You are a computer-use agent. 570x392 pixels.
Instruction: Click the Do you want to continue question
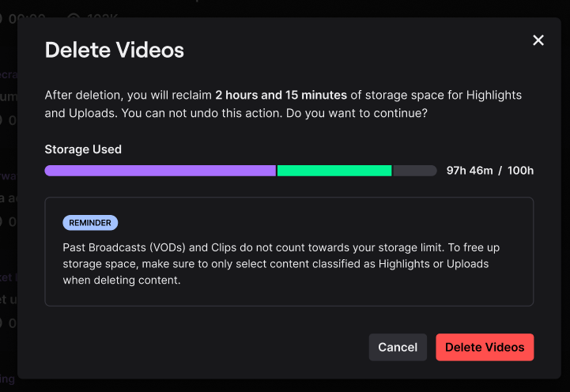[x=357, y=113]
